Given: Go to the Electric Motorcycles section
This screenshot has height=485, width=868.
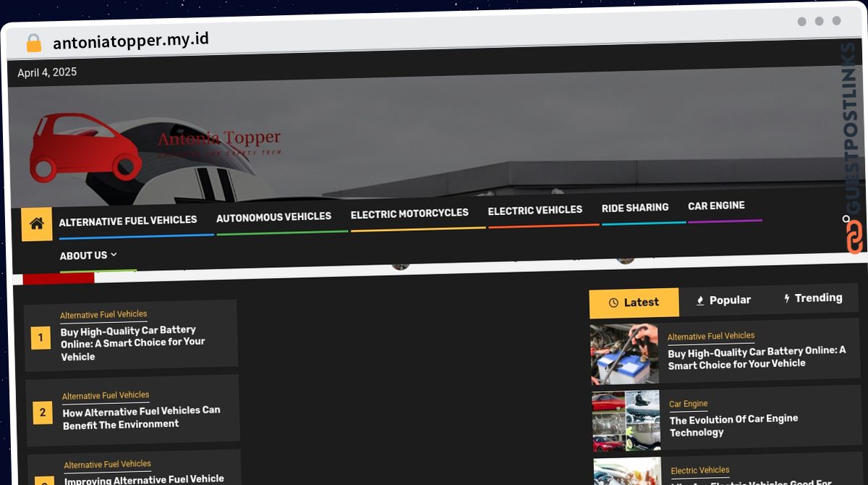Looking at the screenshot, I should [x=409, y=214].
